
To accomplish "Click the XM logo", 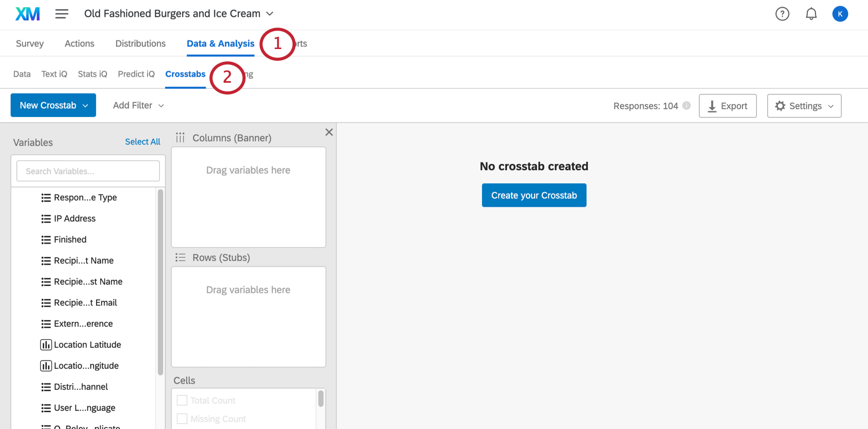I will tap(28, 14).
